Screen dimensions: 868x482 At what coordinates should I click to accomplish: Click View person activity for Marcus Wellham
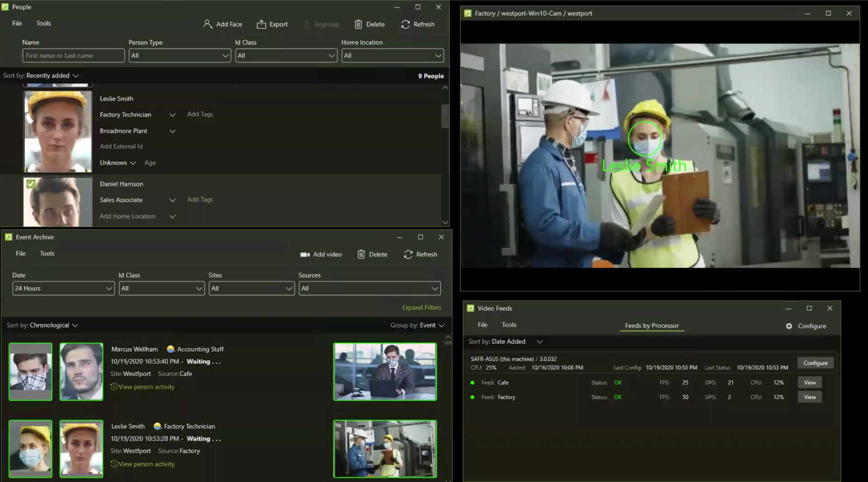tap(143, 387)
